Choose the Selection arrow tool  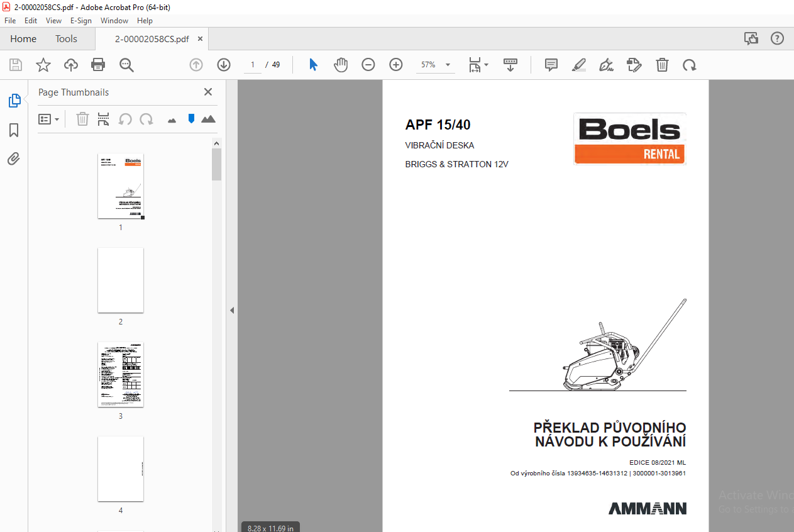click(313, 65)
